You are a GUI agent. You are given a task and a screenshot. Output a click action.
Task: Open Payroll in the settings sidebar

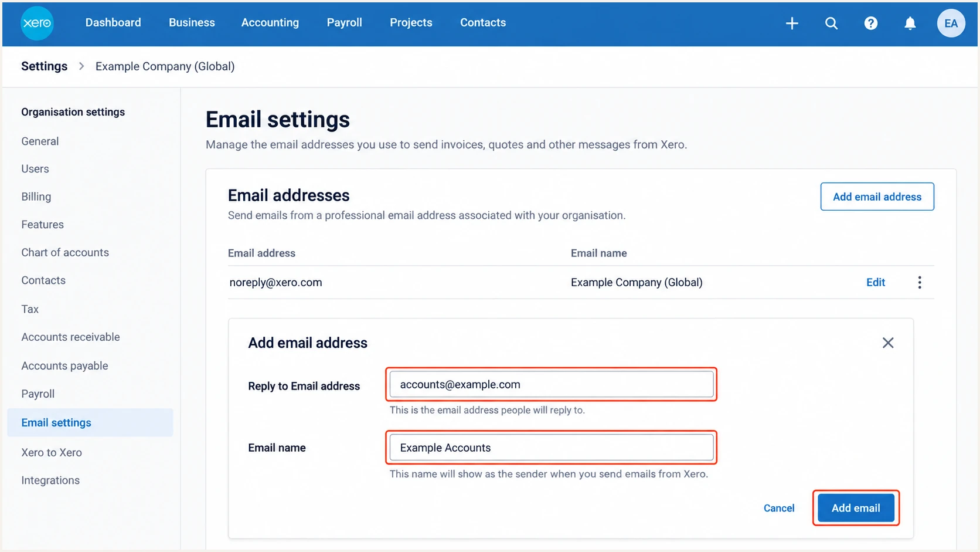38,394
